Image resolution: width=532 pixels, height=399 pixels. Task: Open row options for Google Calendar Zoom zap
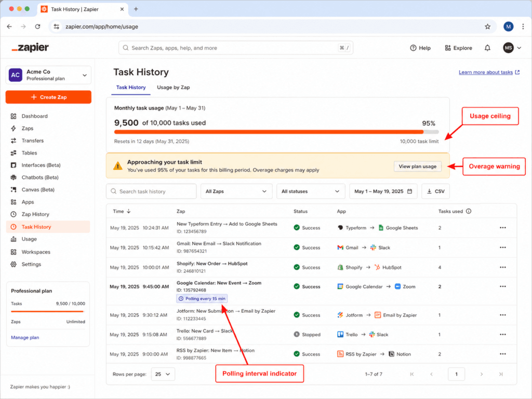click(502, 286)
